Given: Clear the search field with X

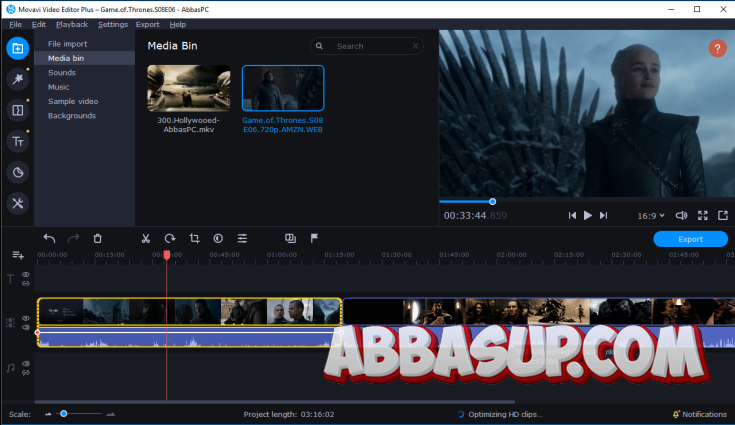Looking at the screenshot, I should (415, 46).
